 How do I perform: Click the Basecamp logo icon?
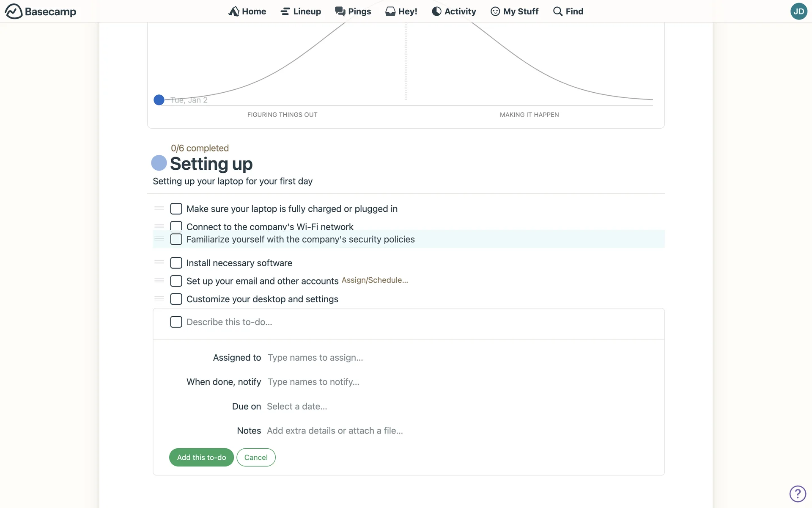pos(14,11)
